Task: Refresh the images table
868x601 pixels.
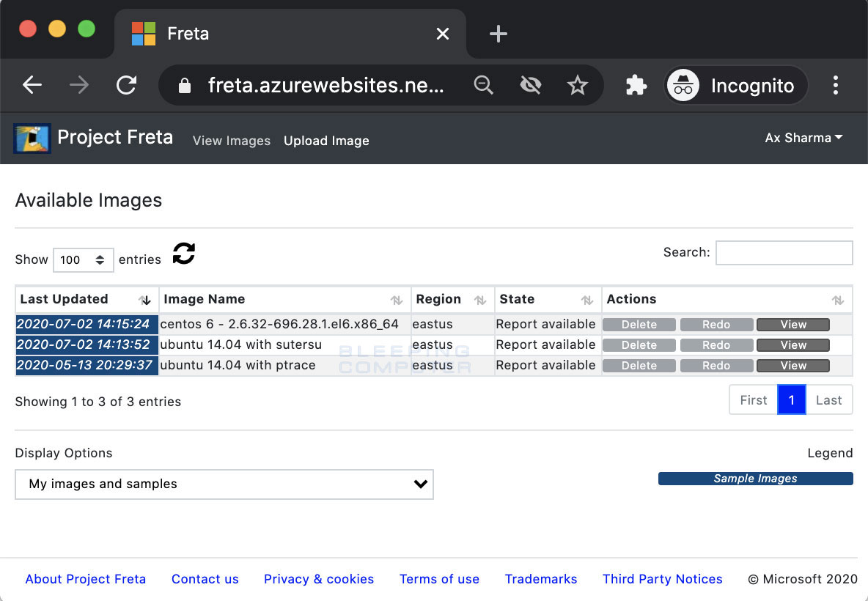Action: click(x=184, y=254)
